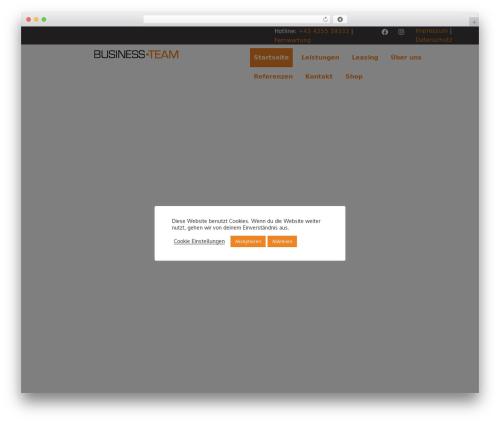The image size is (500, 423).
Task: Click the browser reload icon
Action: (325, 19)
